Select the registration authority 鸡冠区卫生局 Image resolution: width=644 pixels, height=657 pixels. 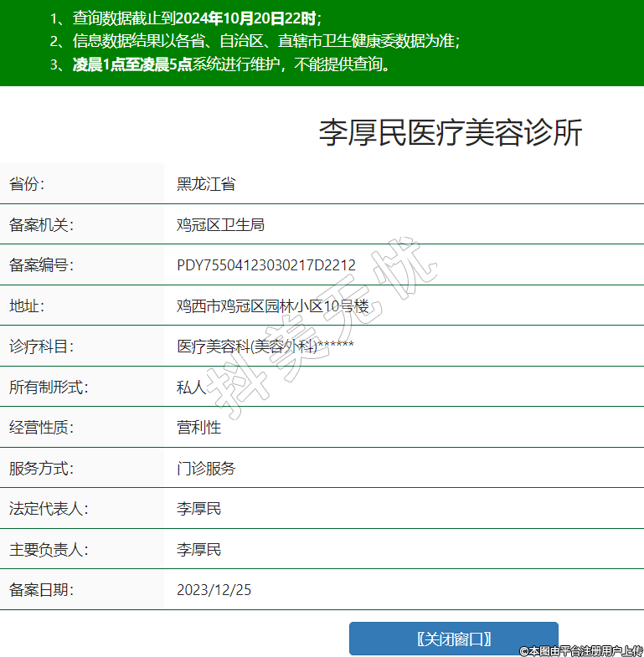point(220,224)
